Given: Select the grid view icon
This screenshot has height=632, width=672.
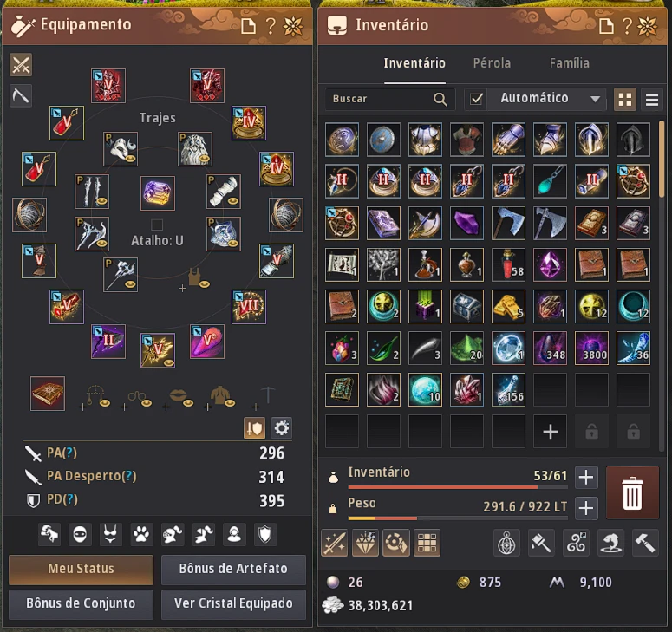Looking at the screenshot, I should point(625,100).
